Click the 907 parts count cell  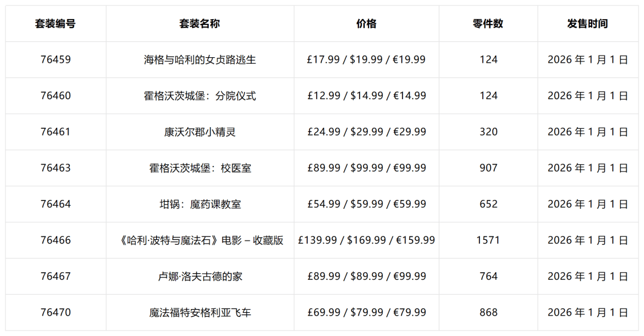click(x=488, y=168)
